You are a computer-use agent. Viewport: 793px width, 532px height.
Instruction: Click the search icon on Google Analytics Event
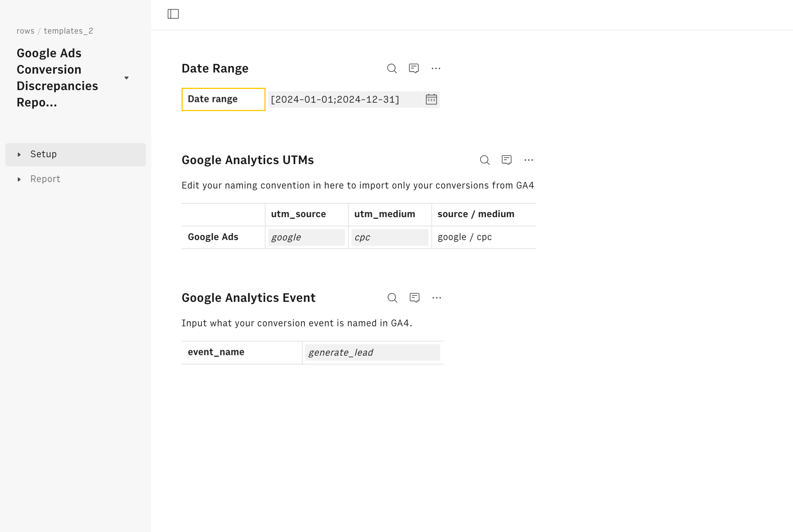(x=392, y=297)
